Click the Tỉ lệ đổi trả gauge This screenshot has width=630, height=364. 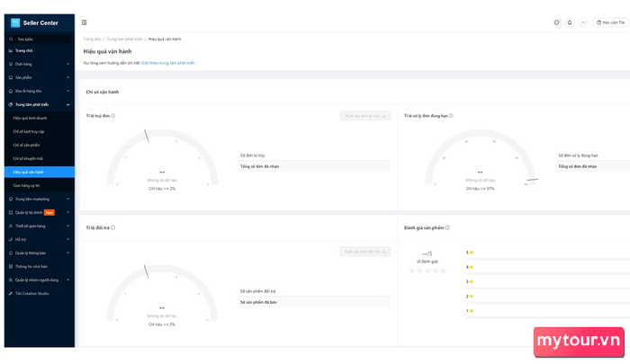162,293
